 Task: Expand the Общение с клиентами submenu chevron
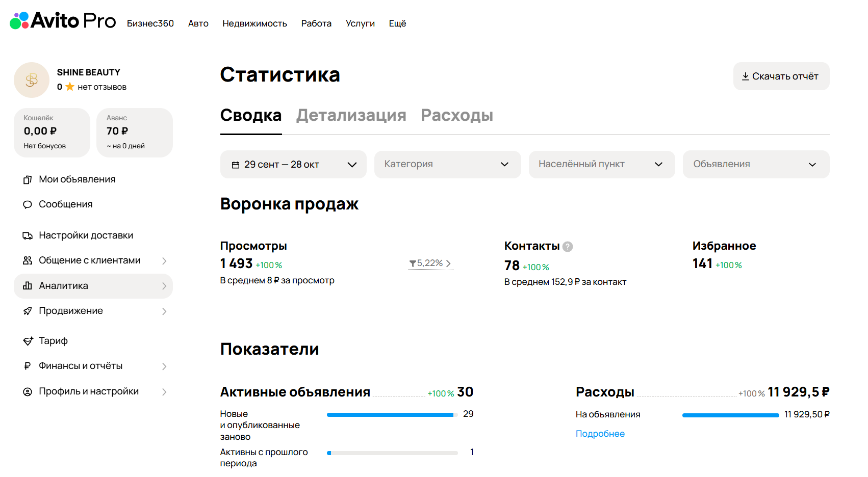click(164, 261)
